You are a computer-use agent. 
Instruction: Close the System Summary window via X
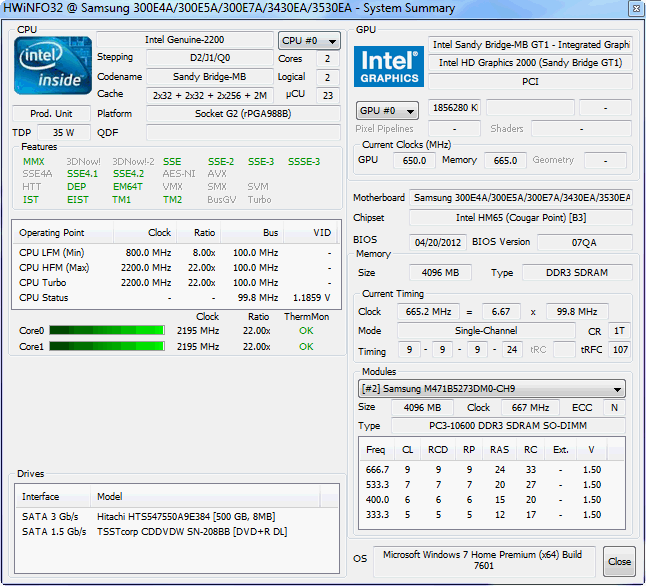636,9
